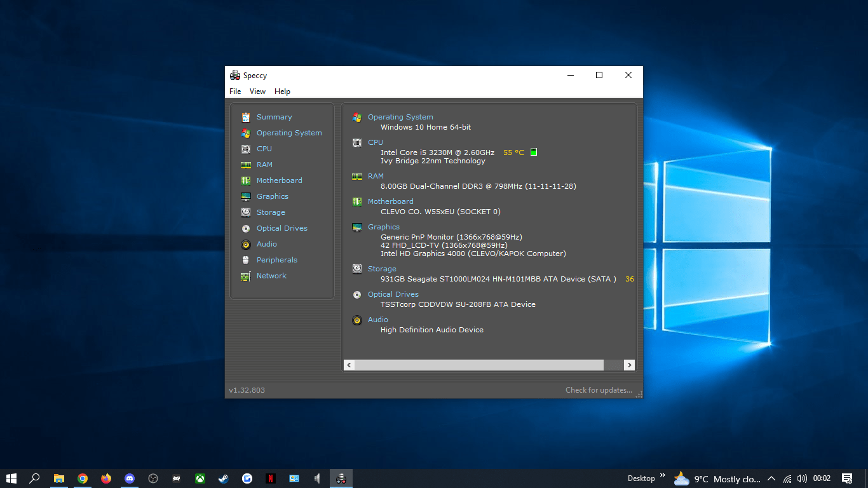Select Motherboard in the sidebar list
868x488 pixels.
point(279,180)
